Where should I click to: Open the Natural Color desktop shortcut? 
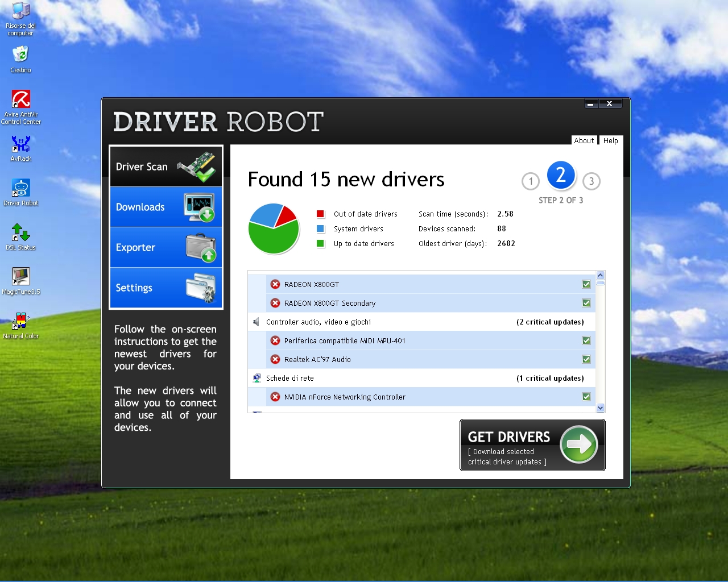pos(21,326)
